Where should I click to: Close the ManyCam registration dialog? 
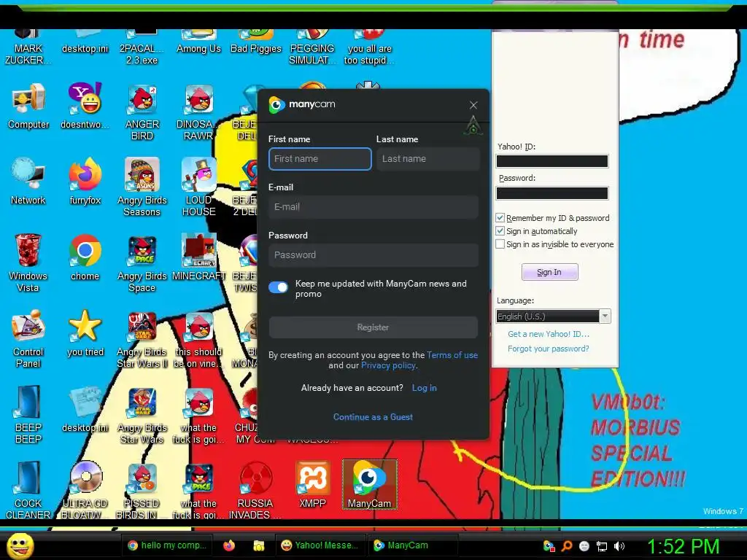[x=473, y=105]
